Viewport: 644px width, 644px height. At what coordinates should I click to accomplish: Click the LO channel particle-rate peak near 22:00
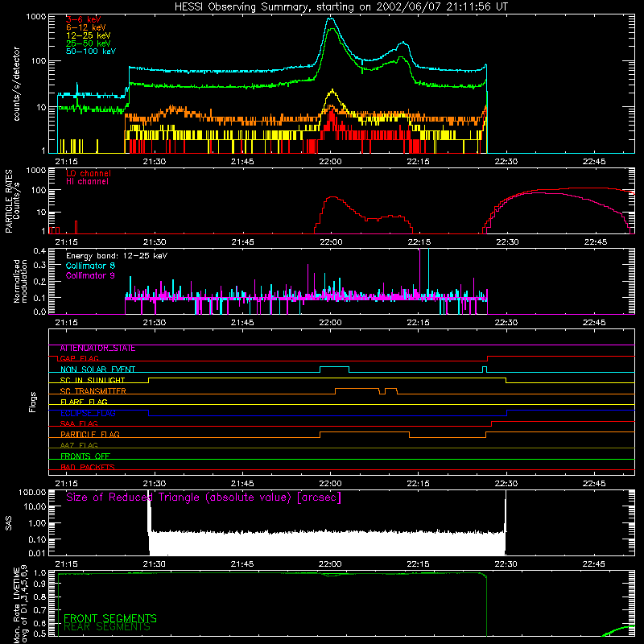click(332, 197)
